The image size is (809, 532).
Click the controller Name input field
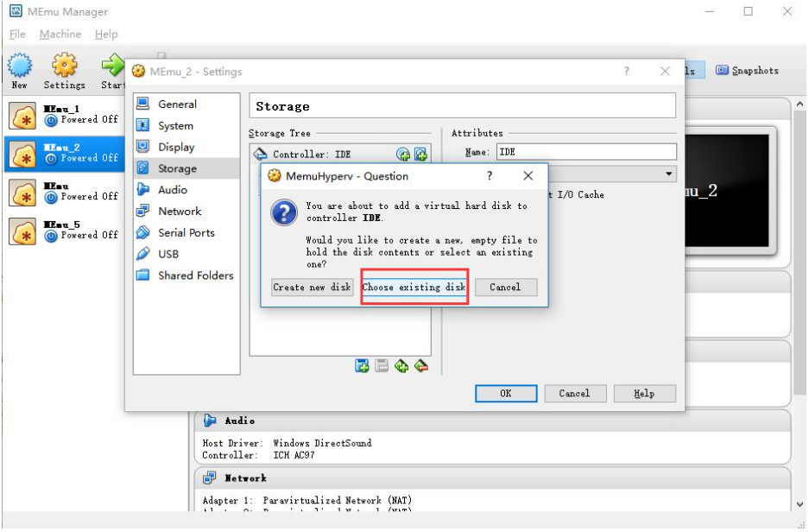[585, 152]
